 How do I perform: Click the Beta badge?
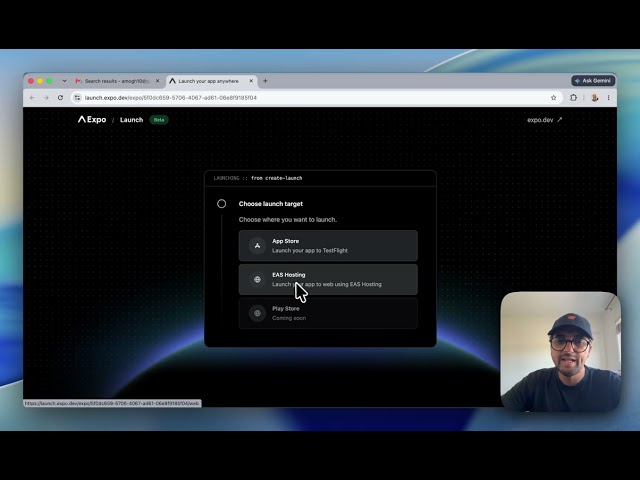click(159, 120)
